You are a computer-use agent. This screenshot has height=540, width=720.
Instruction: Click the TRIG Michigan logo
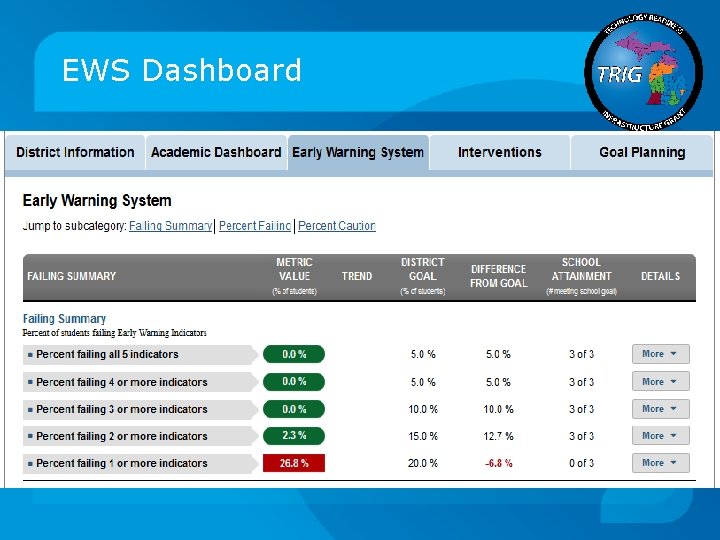click(643, 72)
